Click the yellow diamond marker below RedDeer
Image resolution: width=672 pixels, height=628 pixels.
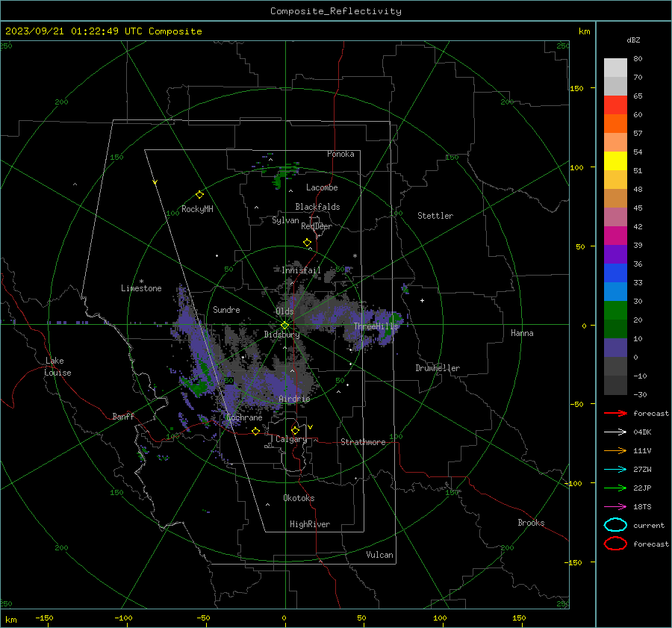pos(307,243)
